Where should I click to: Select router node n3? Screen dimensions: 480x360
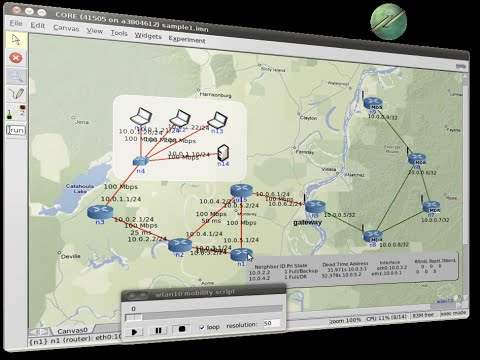coord(100,212)
